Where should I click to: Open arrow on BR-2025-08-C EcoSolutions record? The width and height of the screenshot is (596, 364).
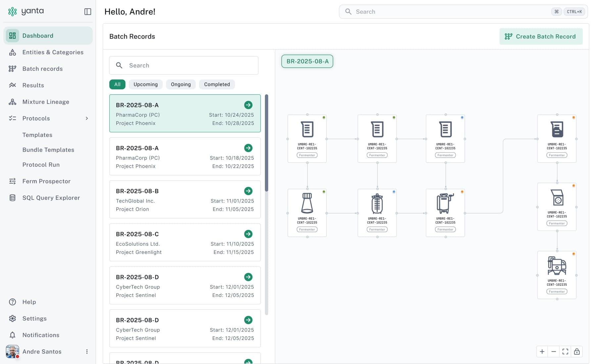[x=248, y=234]
